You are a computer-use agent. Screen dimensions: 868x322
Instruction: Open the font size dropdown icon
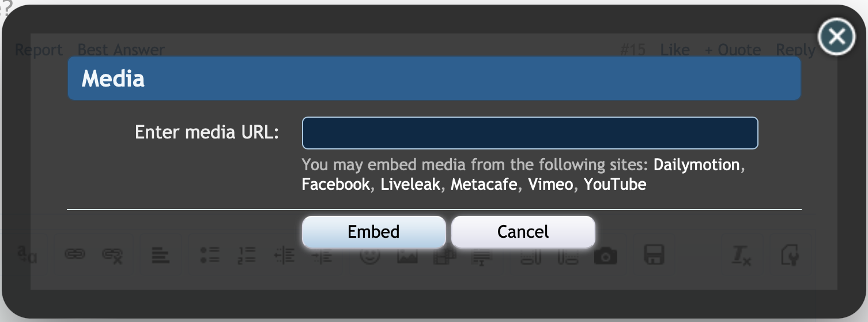click(27, 254)
